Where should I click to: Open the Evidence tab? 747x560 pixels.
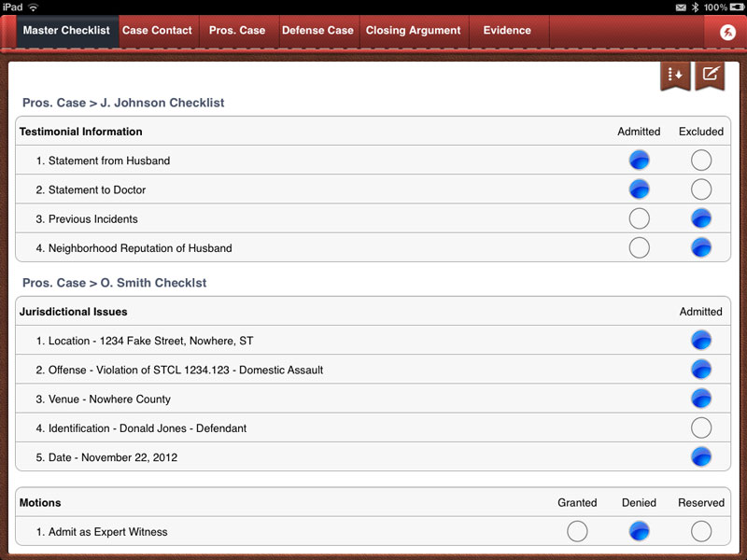[505, 30]
